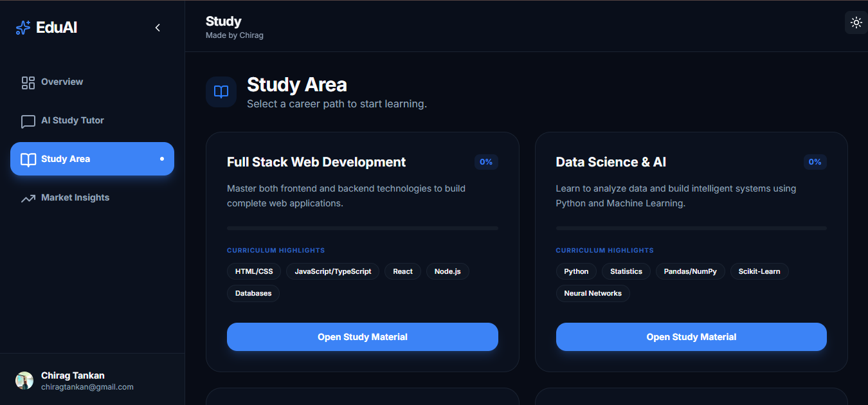Open Study Material for Data Science & AI

691,337
